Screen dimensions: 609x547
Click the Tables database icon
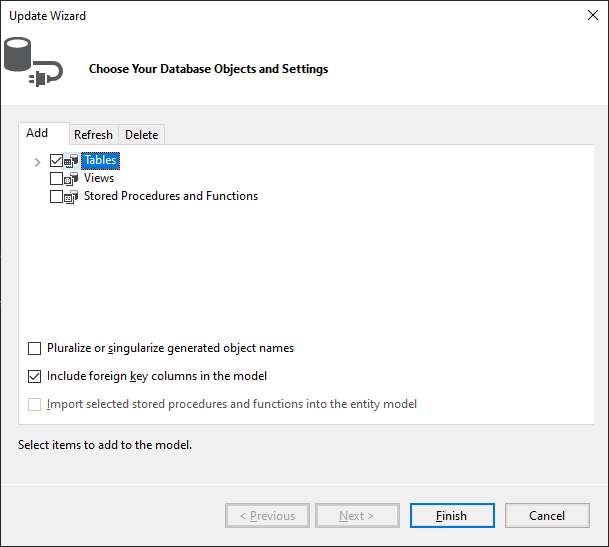tap(71, 161)
